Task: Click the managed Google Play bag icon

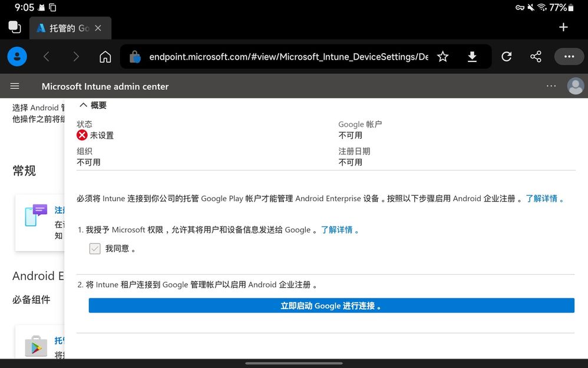Action: [36, 346]
